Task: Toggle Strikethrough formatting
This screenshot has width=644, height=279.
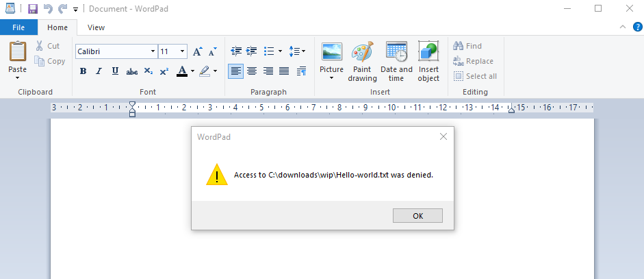Action: click(x=132, y=71)
